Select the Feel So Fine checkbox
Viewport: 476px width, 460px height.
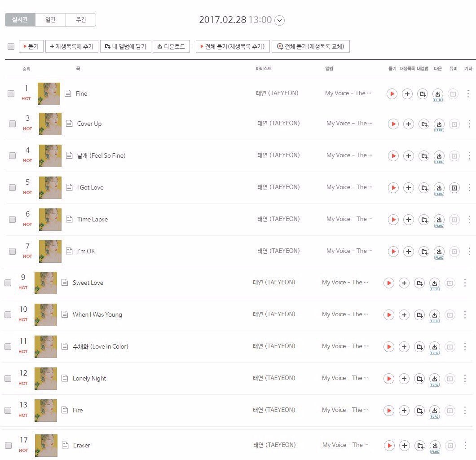pos(12,155)
